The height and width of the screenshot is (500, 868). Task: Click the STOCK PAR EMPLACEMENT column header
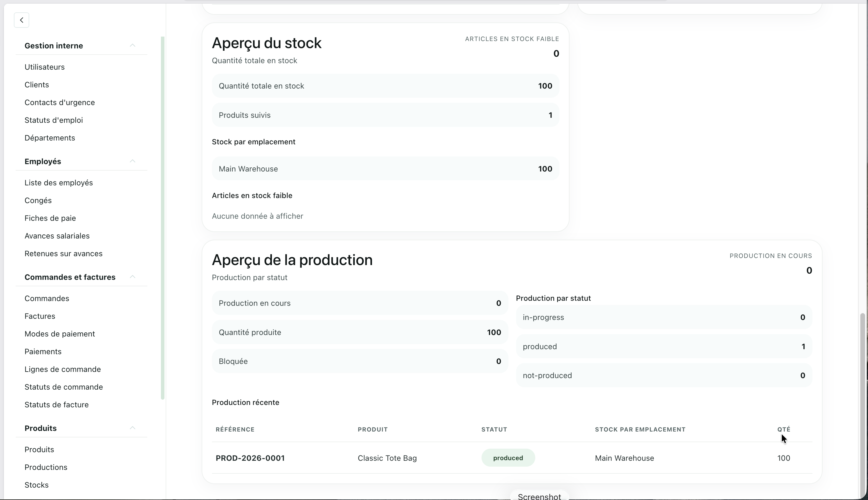(640, 429)
